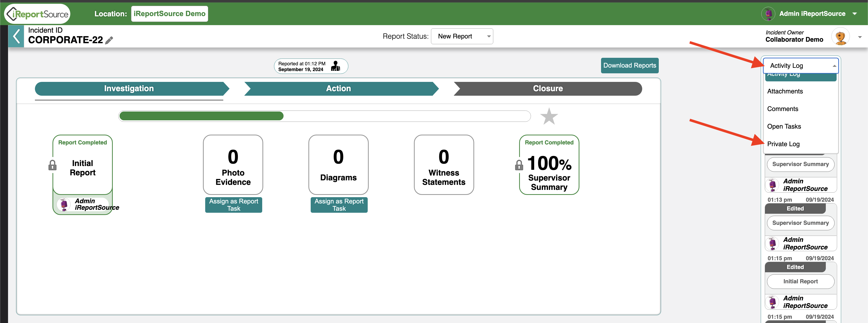Open the Photo Evidence card
Image resolution: width=868 pixels, height=323 pixels.
233,165
